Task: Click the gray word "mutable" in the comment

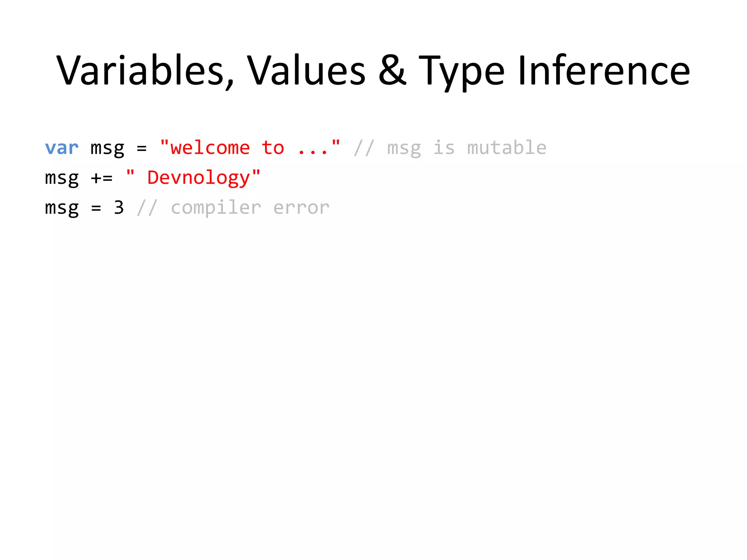Action: point(507,148)
